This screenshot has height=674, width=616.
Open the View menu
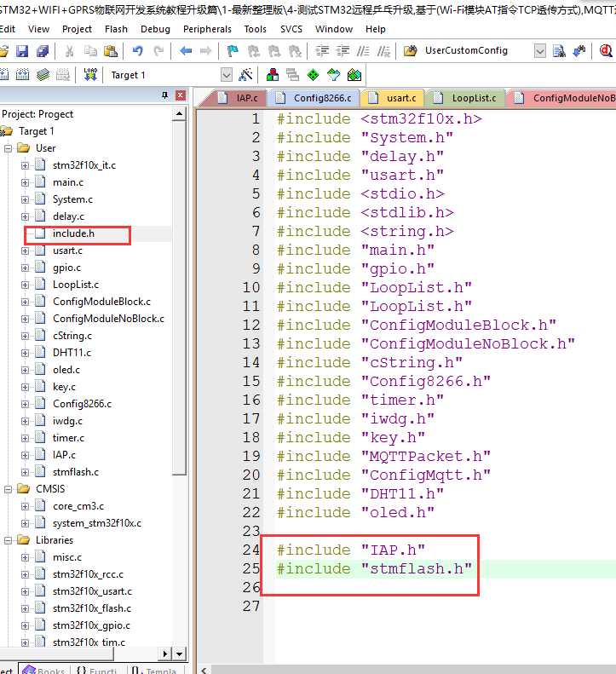pyautogui.click(x=38, y=29)
